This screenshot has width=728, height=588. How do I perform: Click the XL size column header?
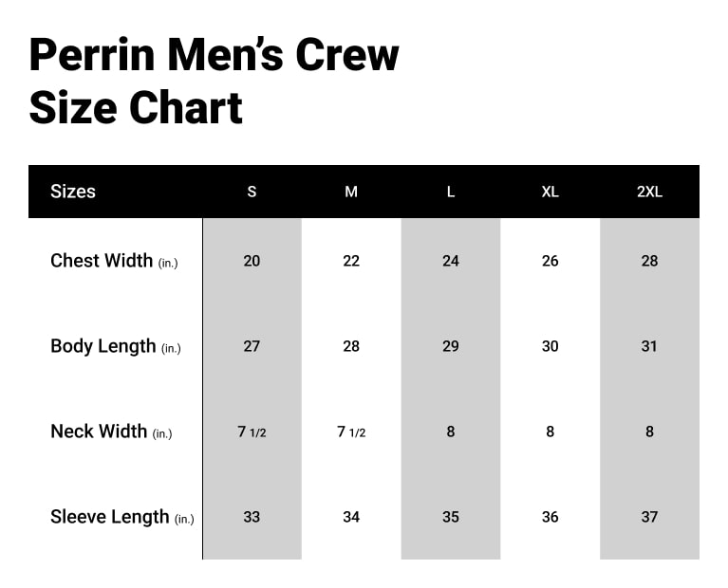(550, 192)
